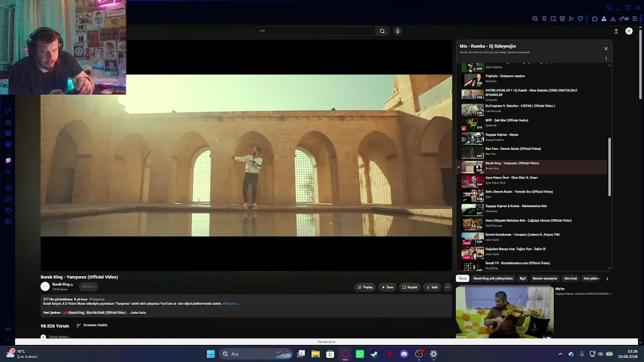Open the Burak King channel name link

[x=61, y=285]
